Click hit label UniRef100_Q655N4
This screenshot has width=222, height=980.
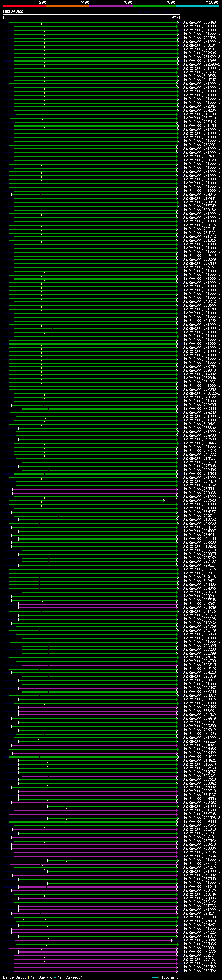click(x=199, y=489)
